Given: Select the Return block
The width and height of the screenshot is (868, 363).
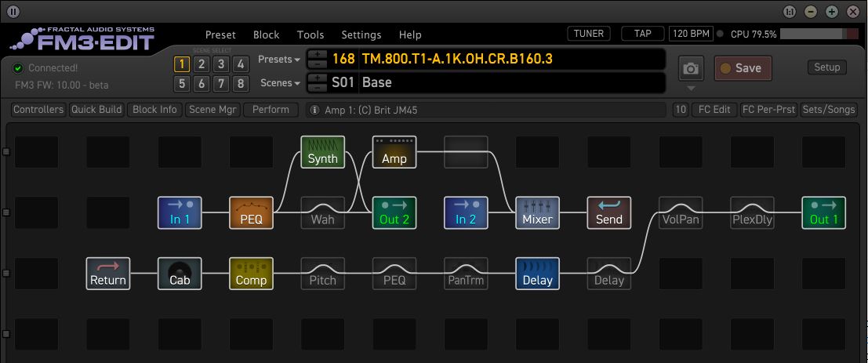Looking at the screenshot, I should (108, 274).
